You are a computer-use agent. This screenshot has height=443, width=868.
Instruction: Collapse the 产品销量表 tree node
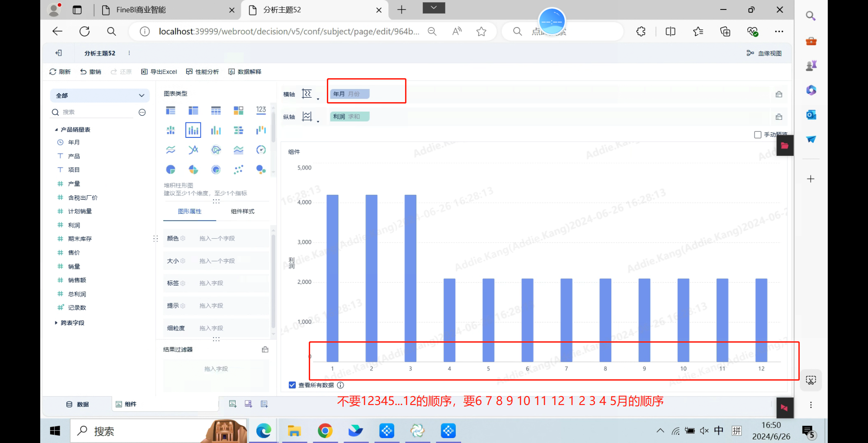[x=56, y=130]
